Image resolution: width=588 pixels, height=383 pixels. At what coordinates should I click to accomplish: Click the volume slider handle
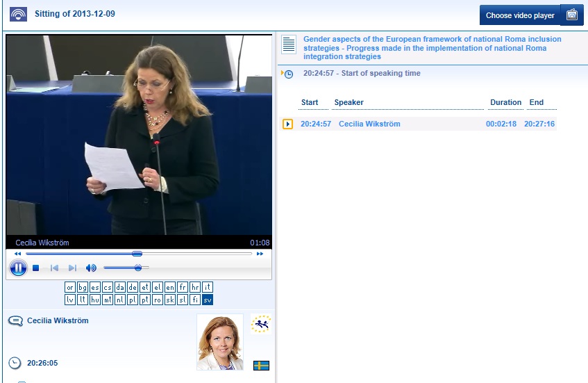coord(138,268)
